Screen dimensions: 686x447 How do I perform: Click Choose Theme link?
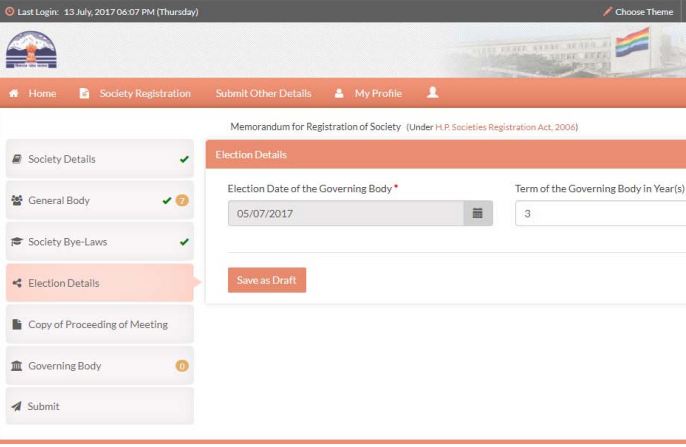pyautogui.click(x=644, y=12)
